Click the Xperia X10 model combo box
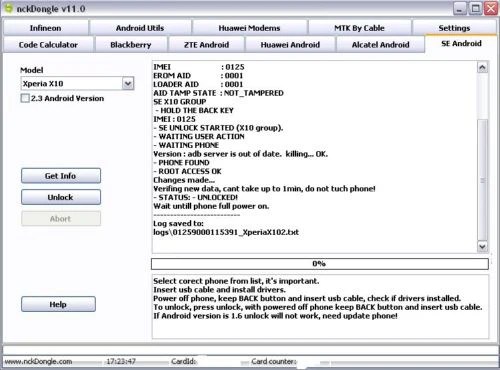Screen dimensions: 500x370 coord(77,83)
